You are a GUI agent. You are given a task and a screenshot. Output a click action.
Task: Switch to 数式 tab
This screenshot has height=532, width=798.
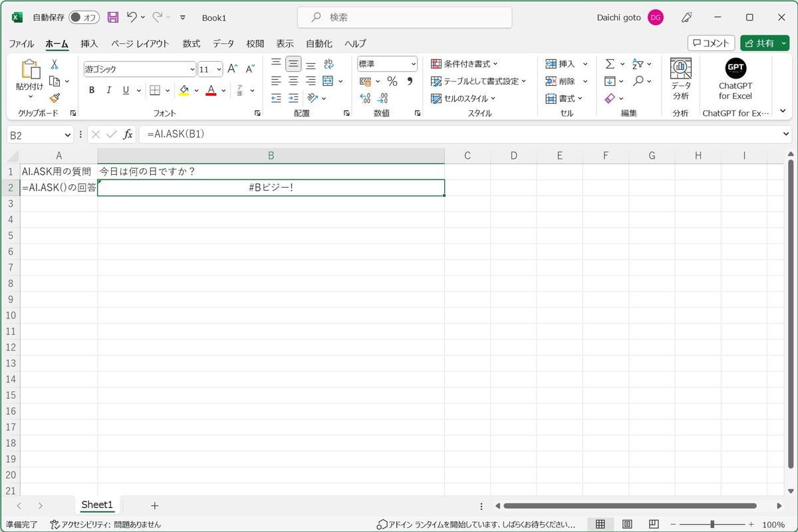pyautogui.click(x=192, y=43)
